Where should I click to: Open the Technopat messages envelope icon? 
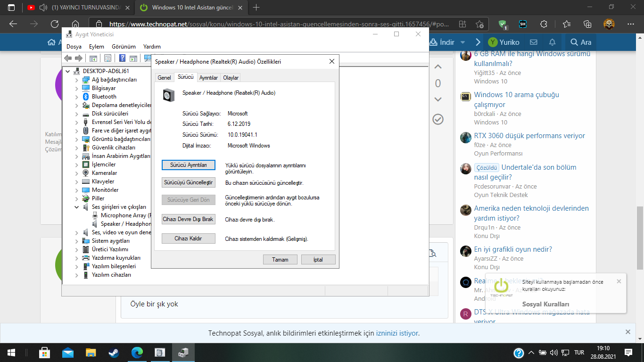click(534, 42)
